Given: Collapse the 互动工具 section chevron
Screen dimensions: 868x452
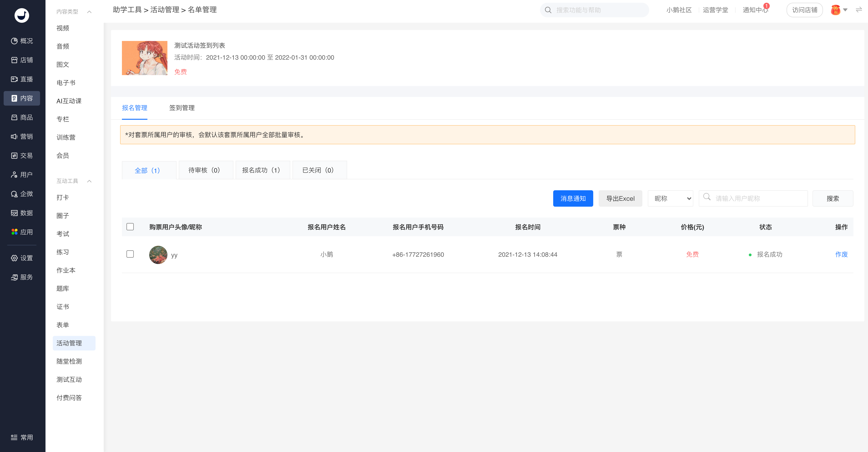Looking at the screenshot, I should 89,181.
